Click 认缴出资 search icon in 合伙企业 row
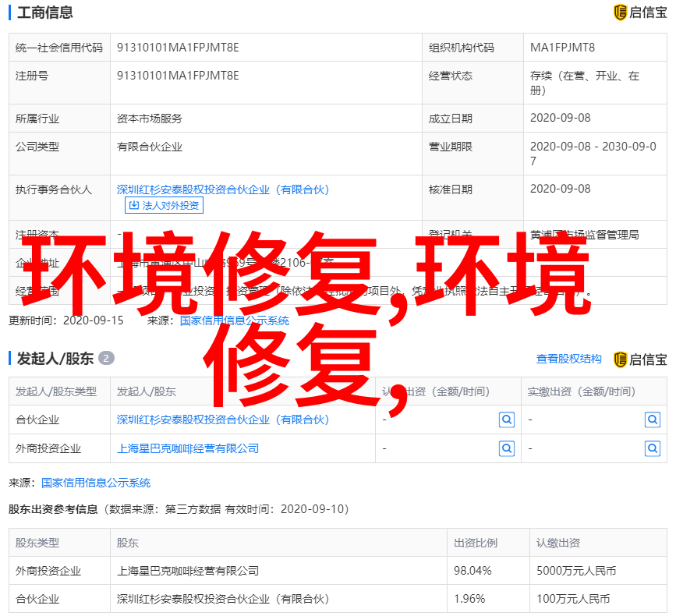Viewport: 676px width, 616px height. click(x=507, y=420)
